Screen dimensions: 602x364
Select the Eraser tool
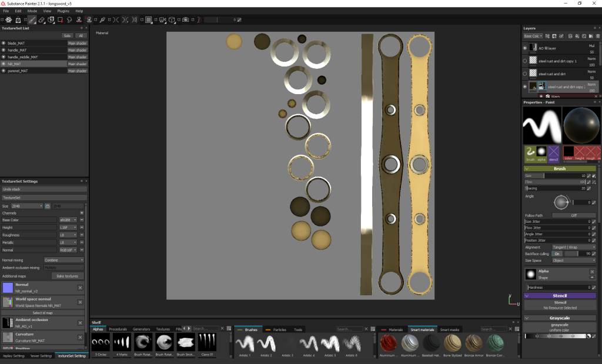(x=42, y=19)
